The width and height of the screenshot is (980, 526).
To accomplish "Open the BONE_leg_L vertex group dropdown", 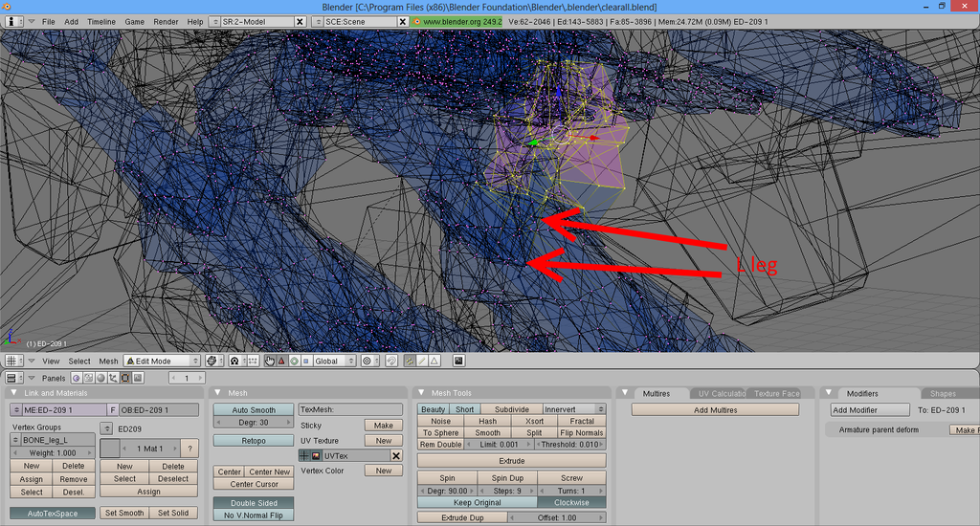I will pos(16,440).
